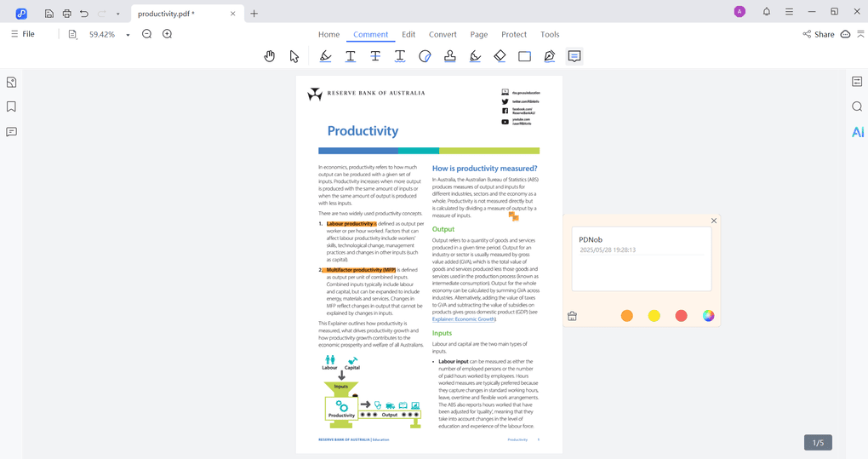The image size is (868, 459).
Task: Select the Rectangle shape tool
Action: point(525,56)
